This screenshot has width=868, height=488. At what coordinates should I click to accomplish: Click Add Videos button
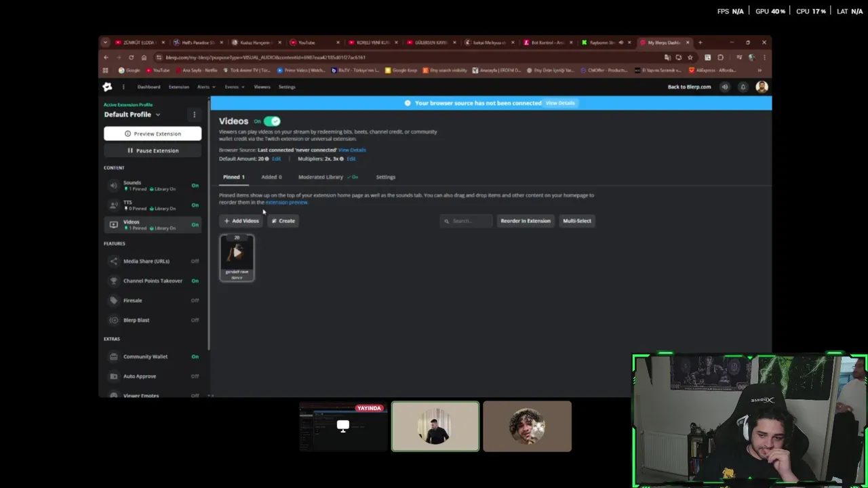pos(241,221)
